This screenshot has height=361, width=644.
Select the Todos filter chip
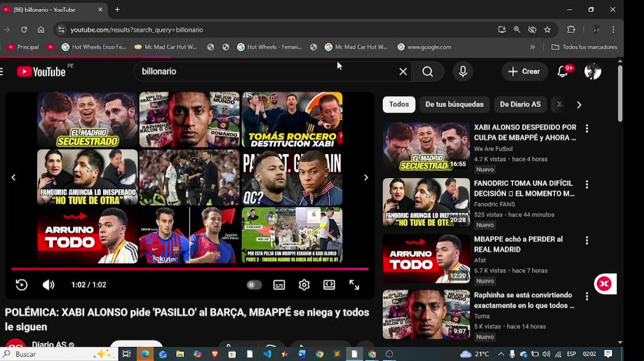(399, 104)
